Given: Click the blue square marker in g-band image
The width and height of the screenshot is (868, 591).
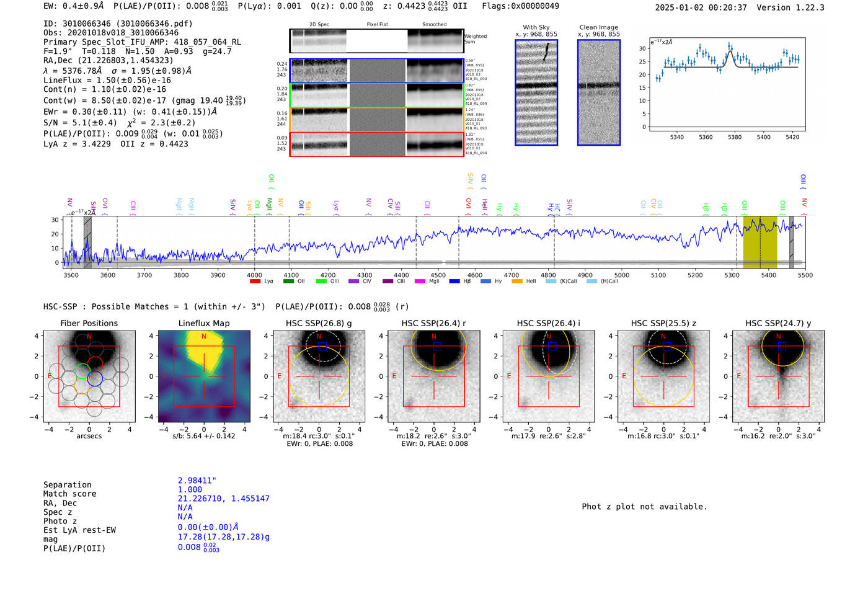Looking at the screenshot, I should 322,346.
